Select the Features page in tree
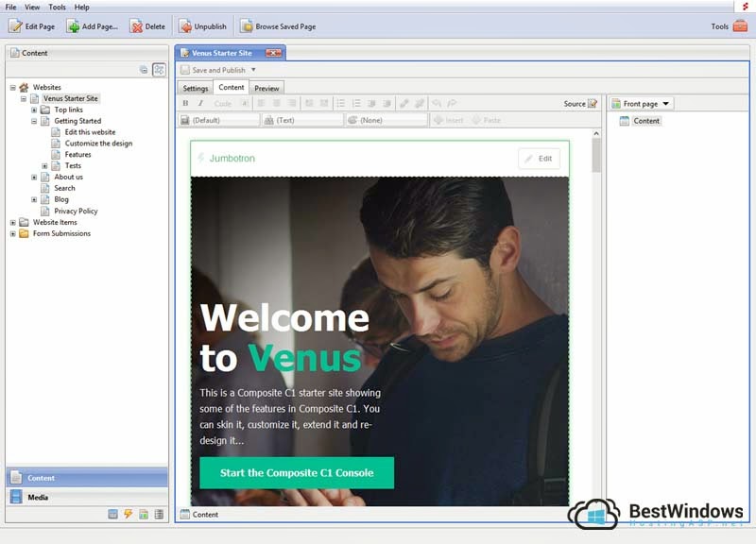This screenshot has width=756, height=544. tap(78, 155)
